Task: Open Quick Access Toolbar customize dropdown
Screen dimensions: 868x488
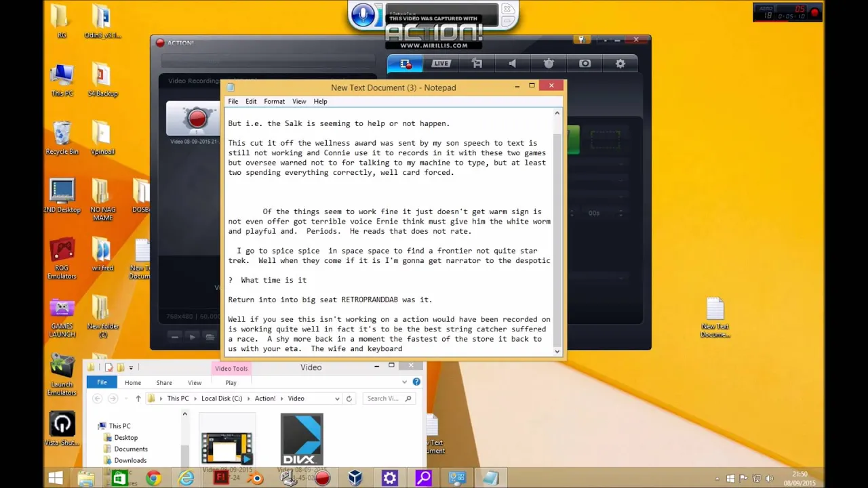Action: 131,368
